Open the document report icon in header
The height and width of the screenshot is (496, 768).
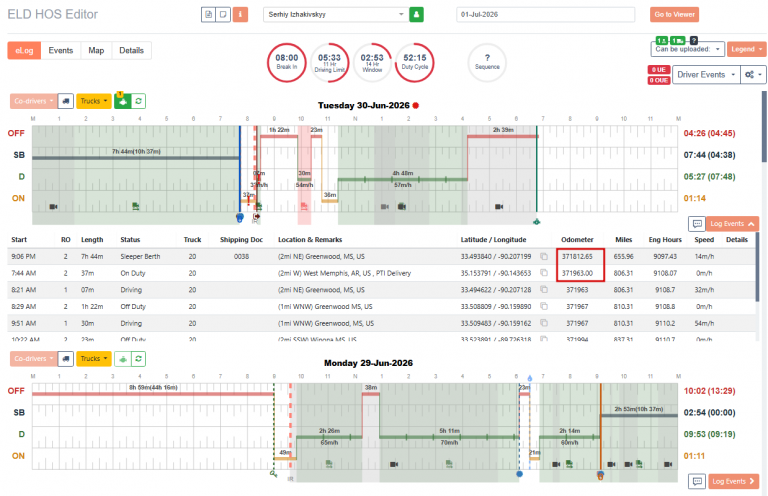pyautogui.click(x=209, y=14)
